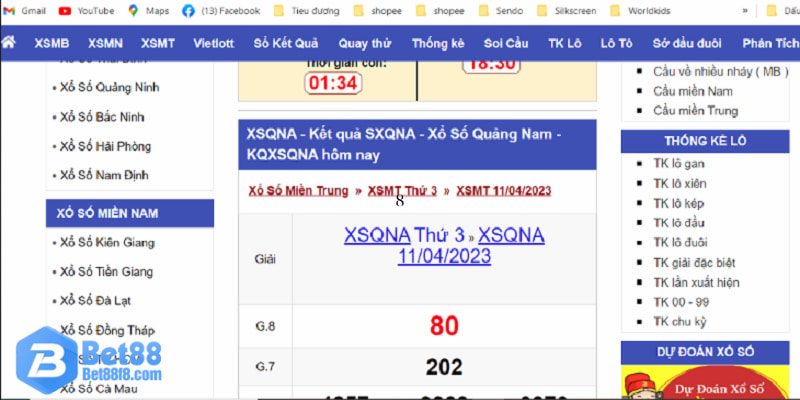Viewport: 800px width, 400px height.
Task: Click the 18:30 time box
Action: click(x=491, y=64)
